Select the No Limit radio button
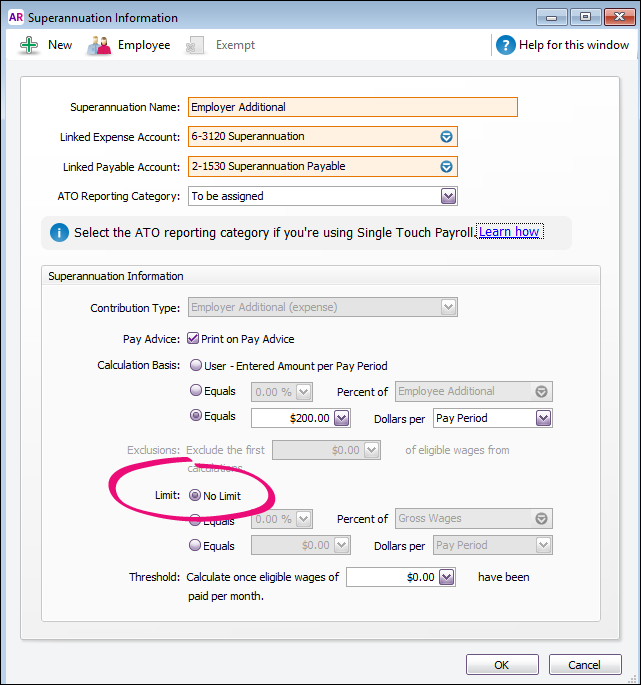The height and width of the screenshot is (685, 641). 196,496
